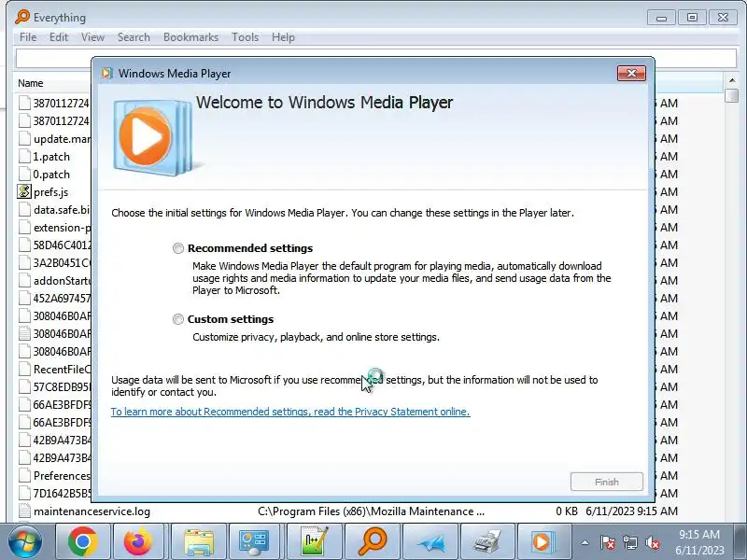The image size is (747, 560).
Task: Open the network status tray icon
Action: click(629, 542)
